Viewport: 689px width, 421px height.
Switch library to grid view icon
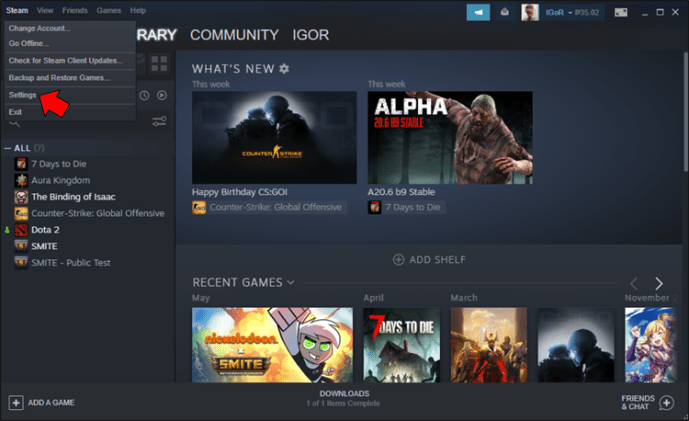coord(159,63)
